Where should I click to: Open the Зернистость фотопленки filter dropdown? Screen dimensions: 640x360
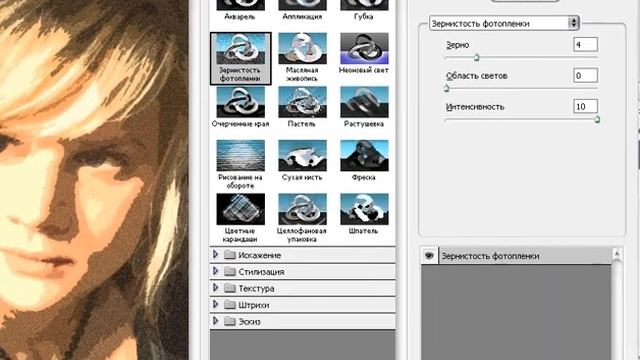[x=504, y=23]
